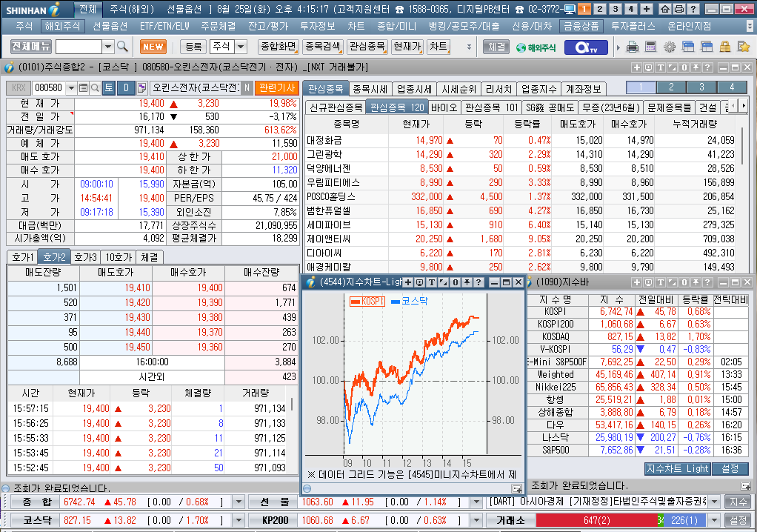Click the 관련기사 orange button
Image resolution: width=757 pixels, height=532 pixels.
pos(276,87)
